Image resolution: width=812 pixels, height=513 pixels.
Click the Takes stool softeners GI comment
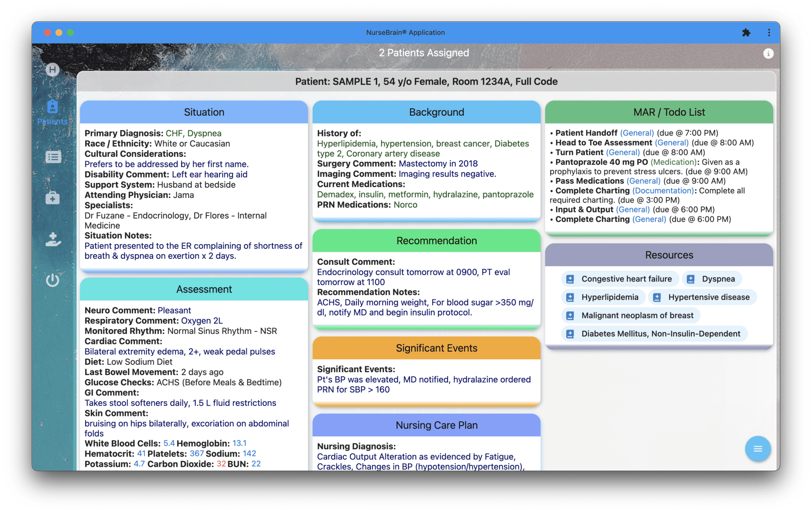click(180, 403)
